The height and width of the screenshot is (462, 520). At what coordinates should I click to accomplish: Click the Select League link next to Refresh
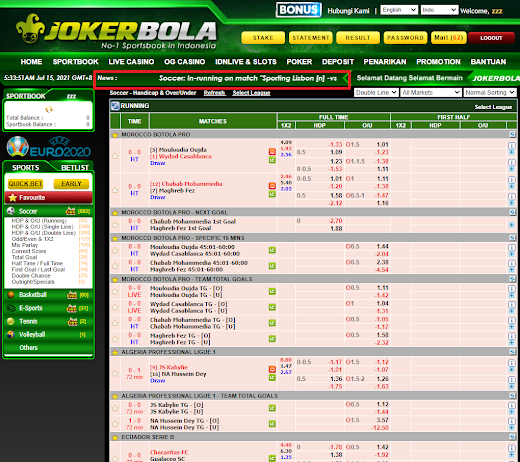coord(251,93)
